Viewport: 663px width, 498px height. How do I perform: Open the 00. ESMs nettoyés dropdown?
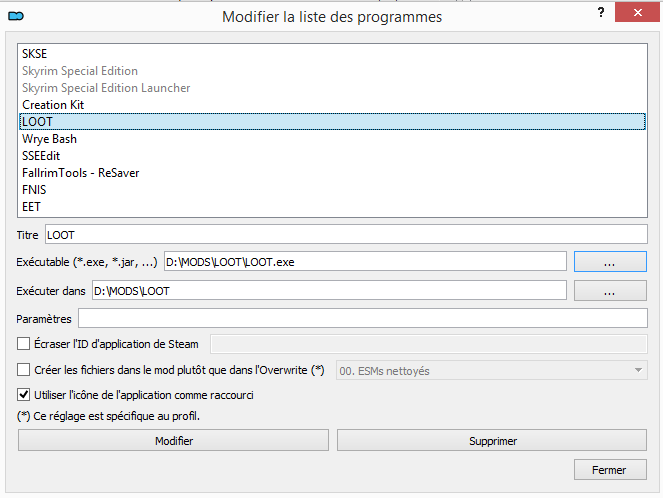tap(490, 370)
